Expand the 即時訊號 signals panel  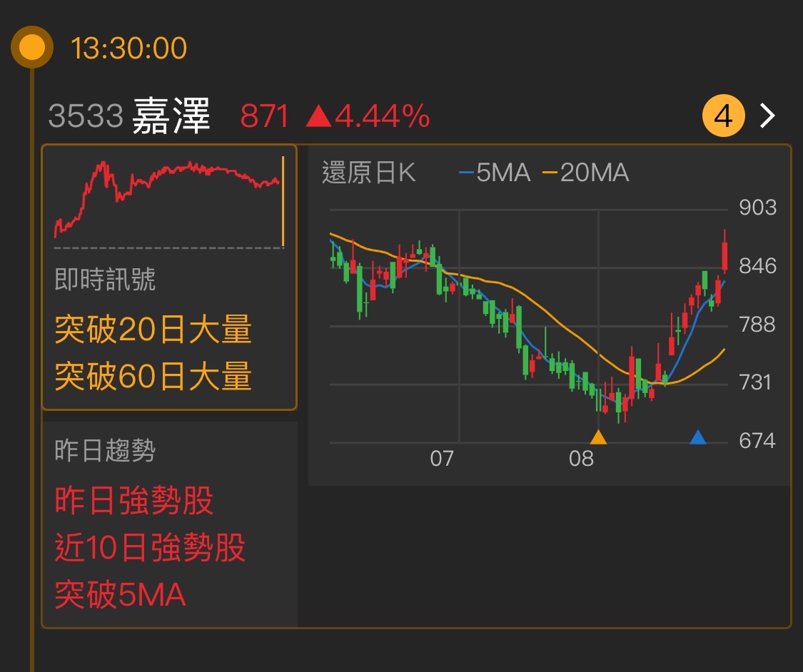(169, 278)
